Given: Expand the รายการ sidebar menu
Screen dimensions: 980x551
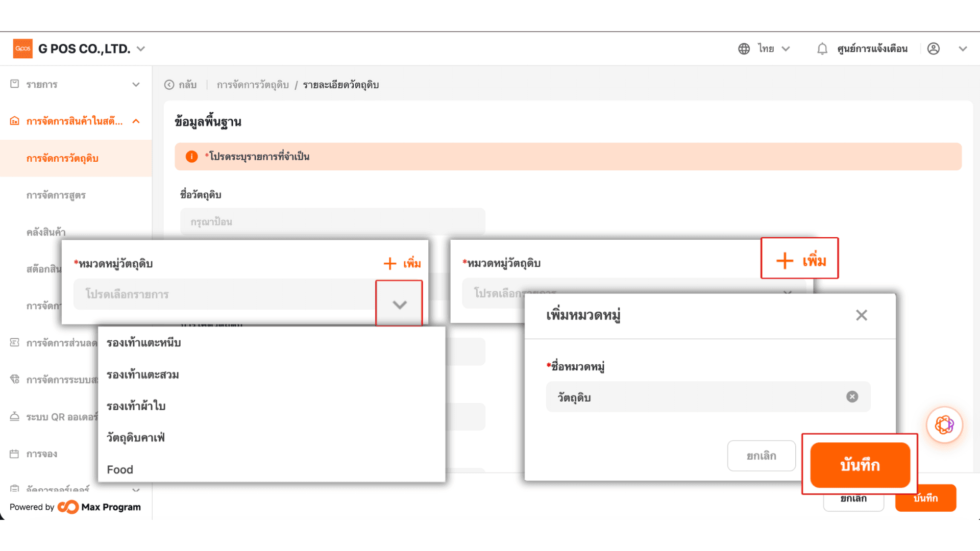Looking at the screenshot, I should click(x=76, y=84).
